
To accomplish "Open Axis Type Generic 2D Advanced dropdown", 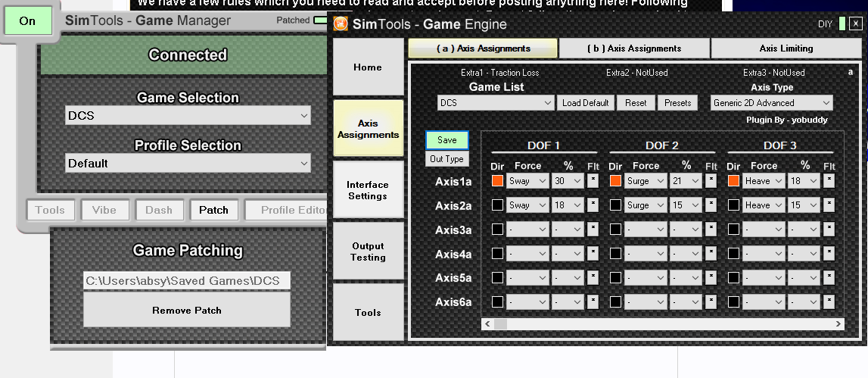I will 772,102.
